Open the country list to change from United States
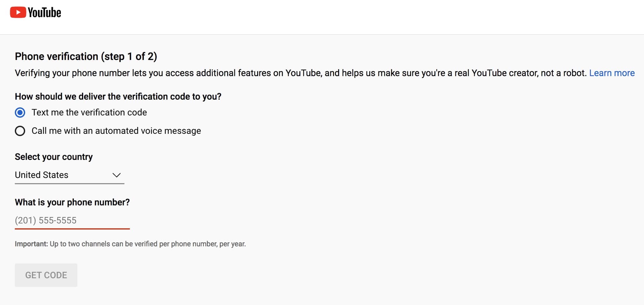The image size is (644, 305). pyautogui.click(x=69, y=175)
